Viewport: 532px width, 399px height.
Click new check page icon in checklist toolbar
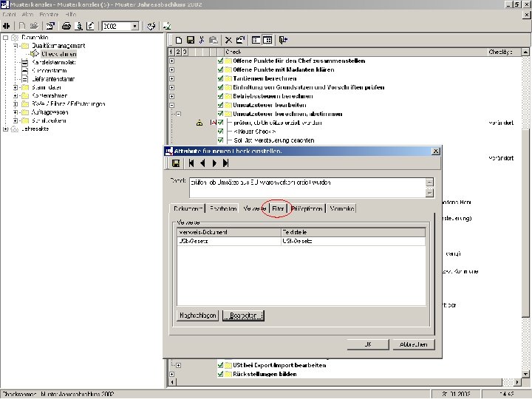(179, 40)
